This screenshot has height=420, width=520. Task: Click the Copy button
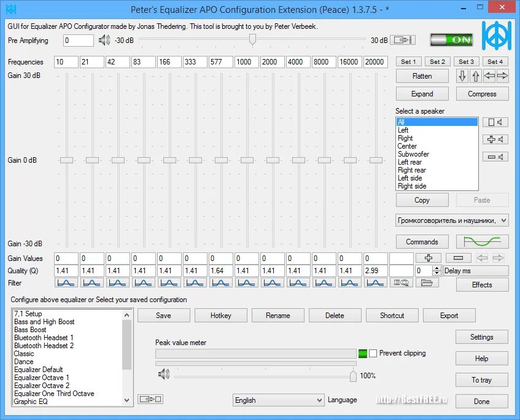point(422,200)
